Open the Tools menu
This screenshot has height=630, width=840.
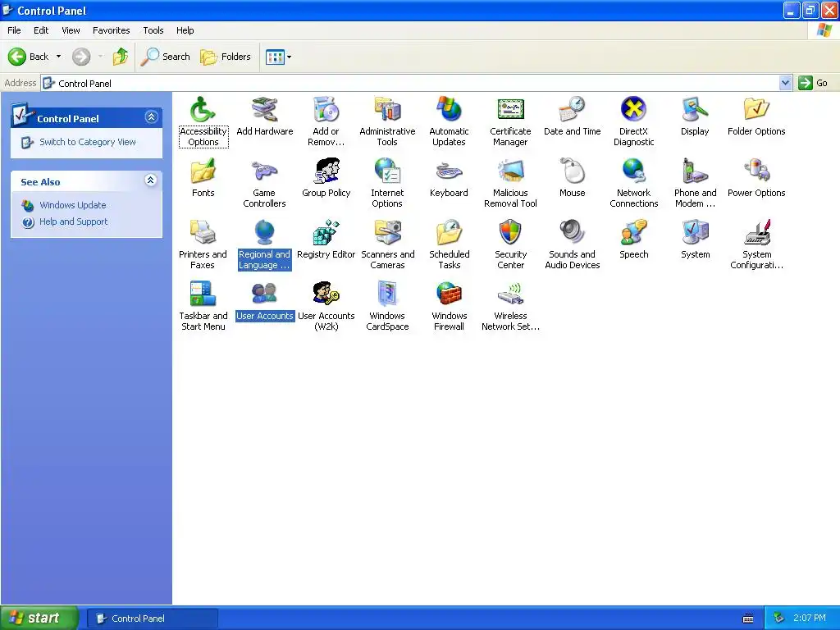(153, 30)
